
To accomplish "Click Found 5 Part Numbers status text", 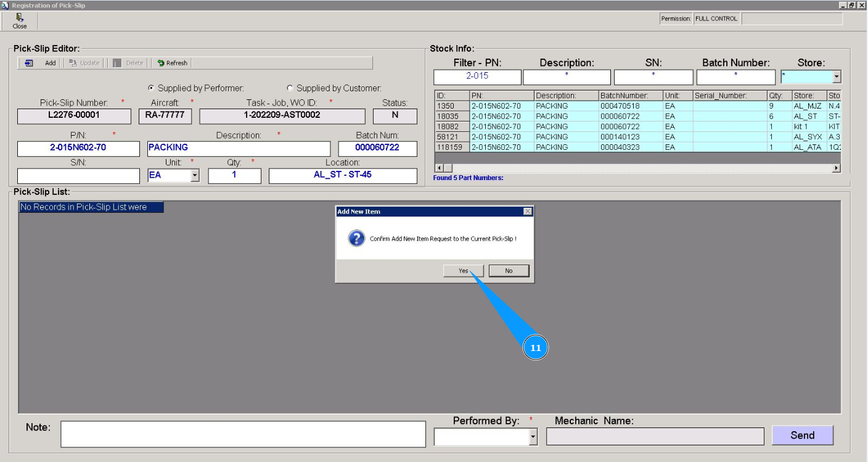I will (x=469, y=178).
